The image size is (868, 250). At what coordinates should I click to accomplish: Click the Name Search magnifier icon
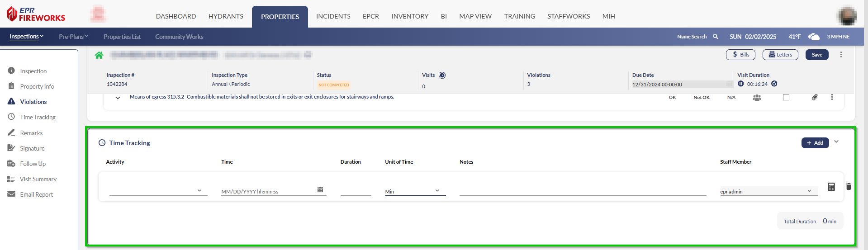[716, 37]
